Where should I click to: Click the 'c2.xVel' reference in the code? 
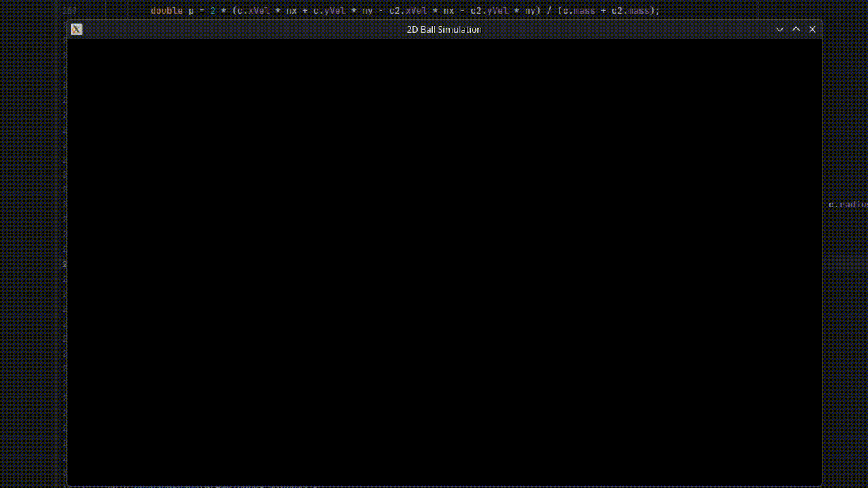tap(408, 11)
